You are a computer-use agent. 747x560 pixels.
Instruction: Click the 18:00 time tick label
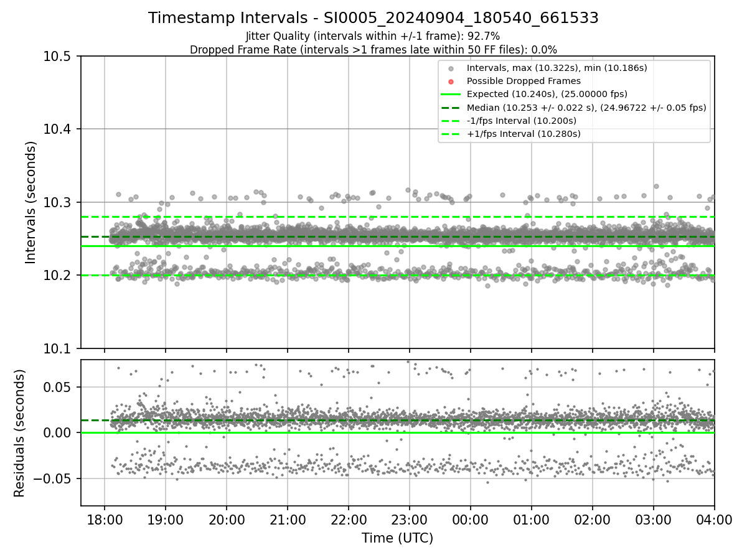tap(105, 519)
